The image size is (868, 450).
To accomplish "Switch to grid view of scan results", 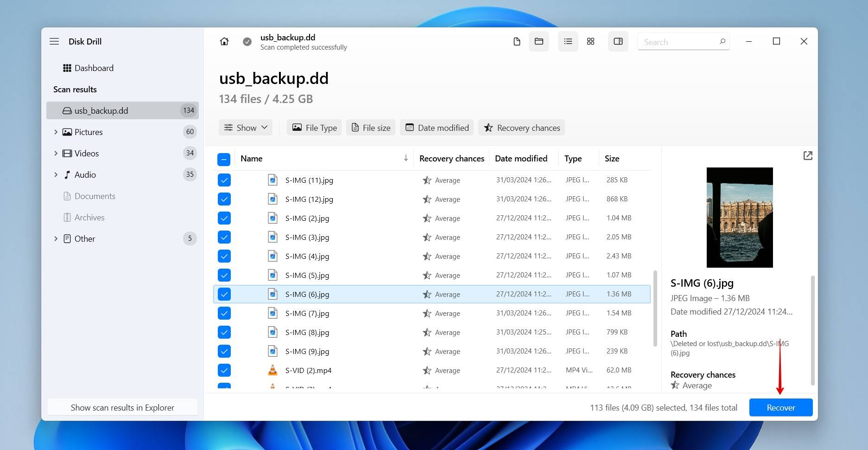I will [590, 41].
